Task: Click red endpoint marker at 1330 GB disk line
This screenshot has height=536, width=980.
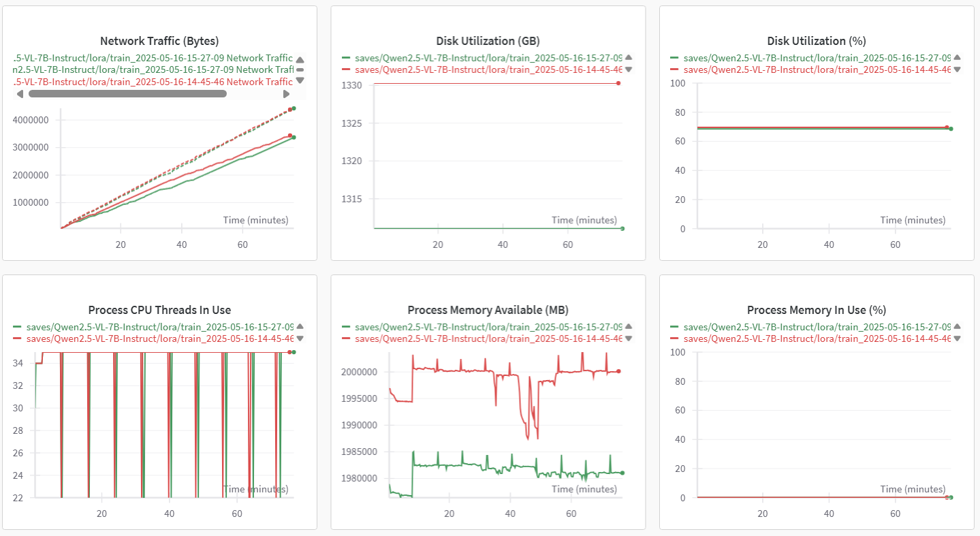Action: tap(618, 83)
